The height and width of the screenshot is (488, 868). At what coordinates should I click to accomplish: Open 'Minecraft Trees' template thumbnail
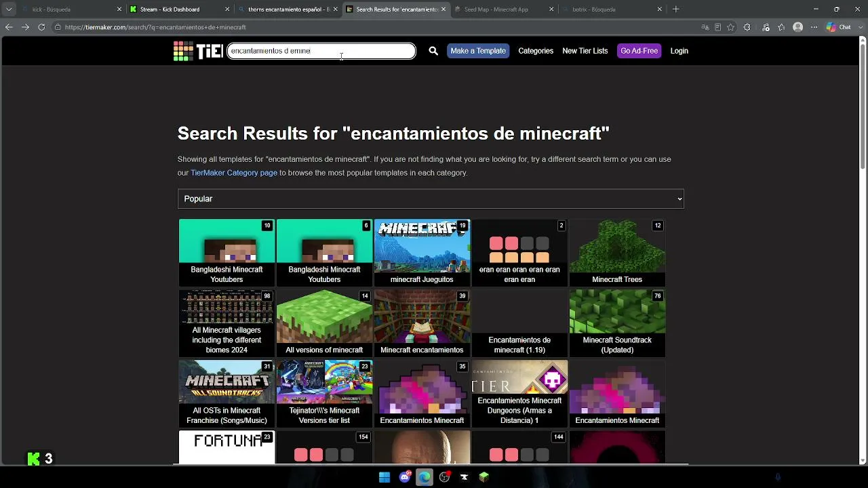coord(617,252)
